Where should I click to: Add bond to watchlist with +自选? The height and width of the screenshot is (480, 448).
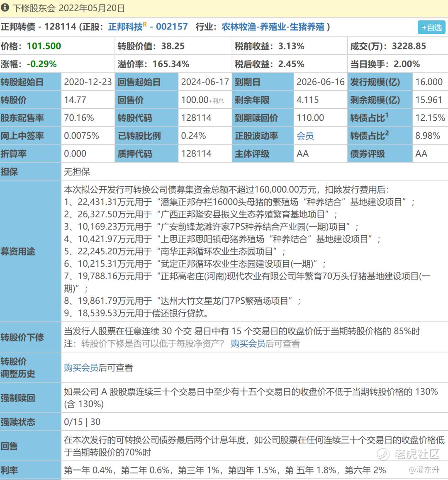tap(431, 27)
